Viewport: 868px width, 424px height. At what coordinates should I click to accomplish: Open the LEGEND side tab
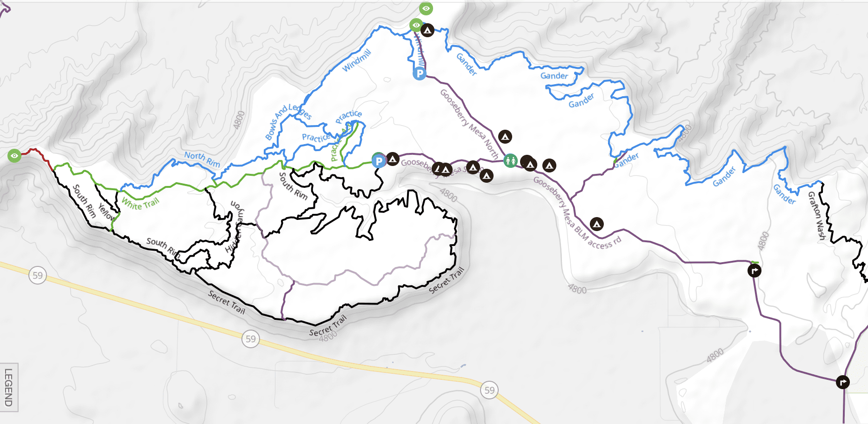click(9, 387)
